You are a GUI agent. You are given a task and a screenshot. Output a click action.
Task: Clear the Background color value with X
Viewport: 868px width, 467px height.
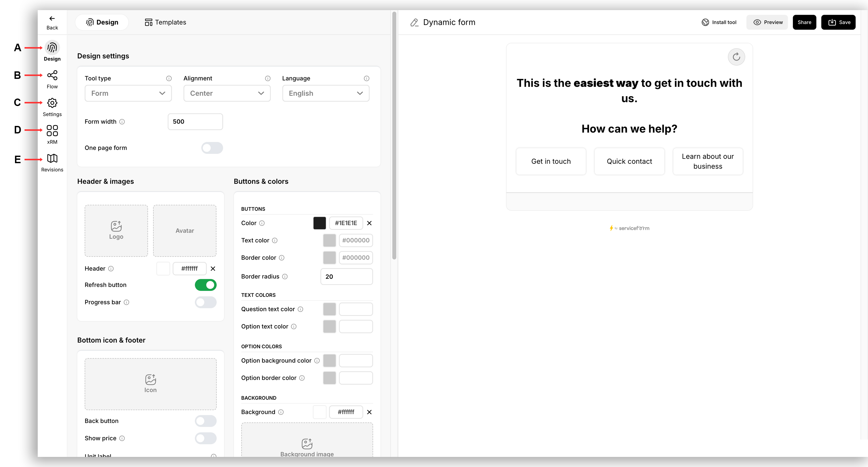point(369,412)
